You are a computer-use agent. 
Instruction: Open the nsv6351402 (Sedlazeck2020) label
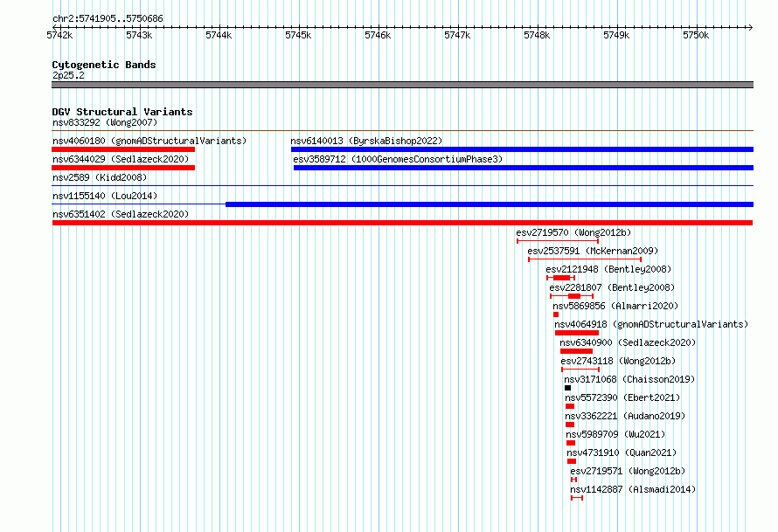tap(121, 214)
